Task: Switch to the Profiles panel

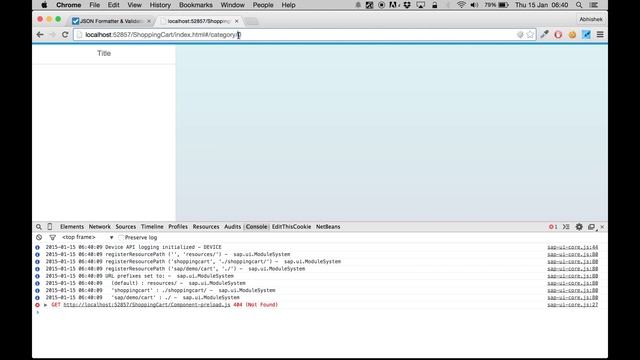Action: click(x=178, y=227)
